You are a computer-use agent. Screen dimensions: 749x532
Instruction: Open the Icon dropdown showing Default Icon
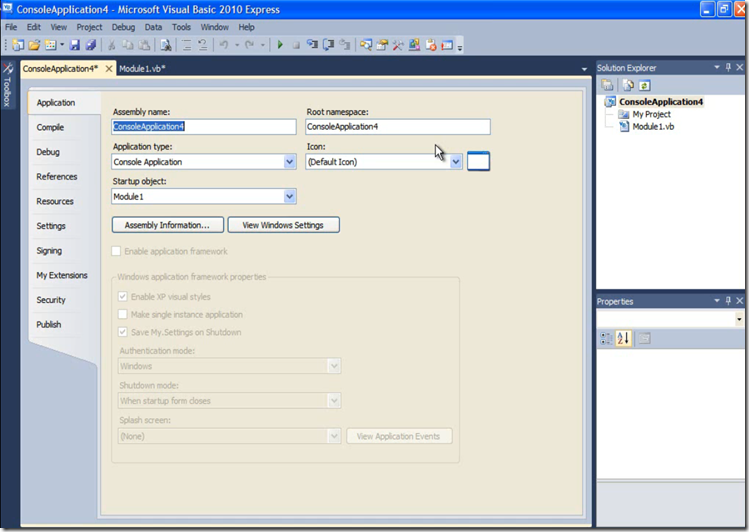click(456, 162)
